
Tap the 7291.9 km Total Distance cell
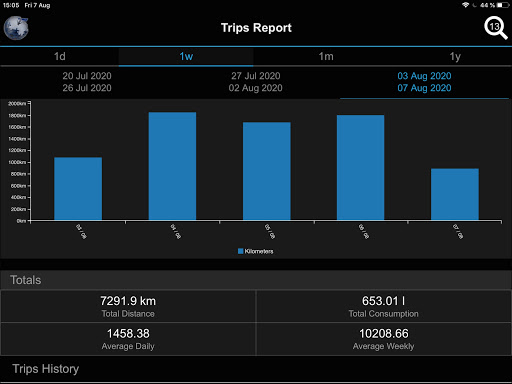point(128,306)
